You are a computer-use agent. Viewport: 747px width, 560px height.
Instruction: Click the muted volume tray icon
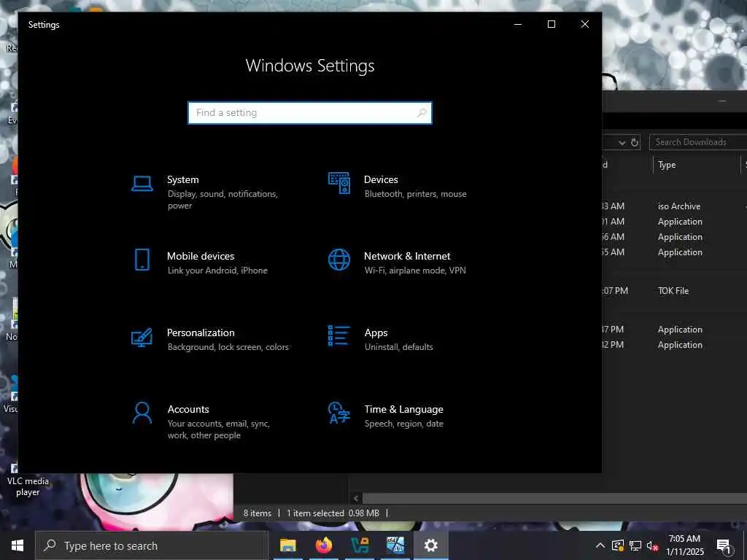coord(653,545)
